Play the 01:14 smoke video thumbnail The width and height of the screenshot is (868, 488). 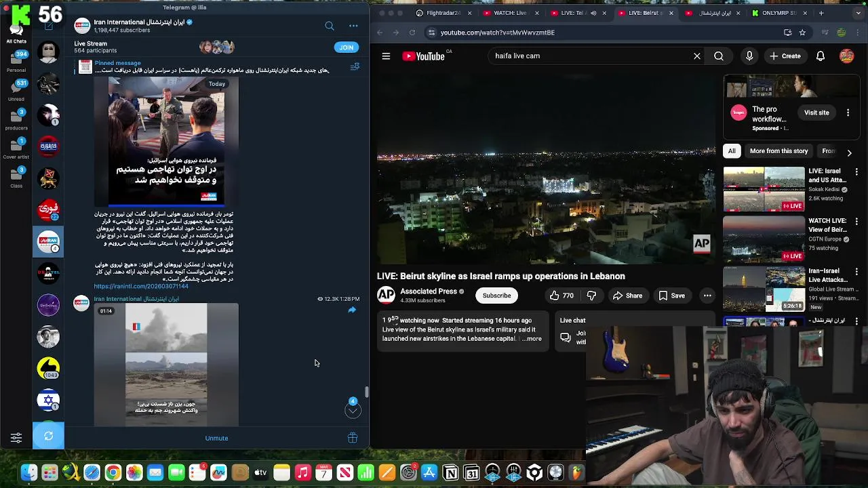pyautogui.click(x=166, y=365)
